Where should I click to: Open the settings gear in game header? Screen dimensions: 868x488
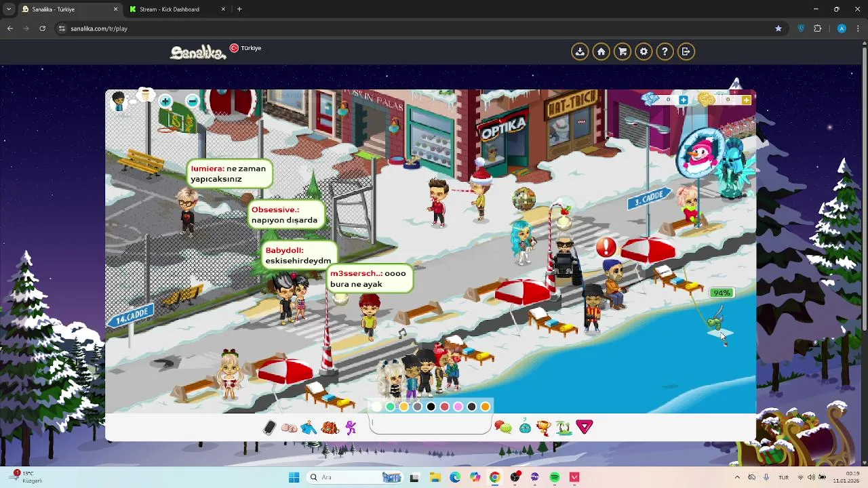coord(644,52)
